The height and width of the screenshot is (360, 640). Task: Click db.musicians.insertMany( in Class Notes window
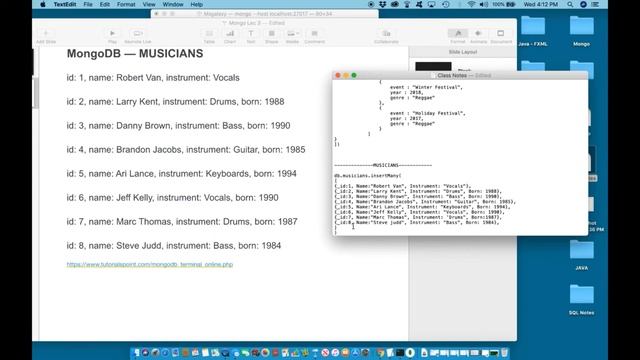pyautogui.click(x=368, y=176)
